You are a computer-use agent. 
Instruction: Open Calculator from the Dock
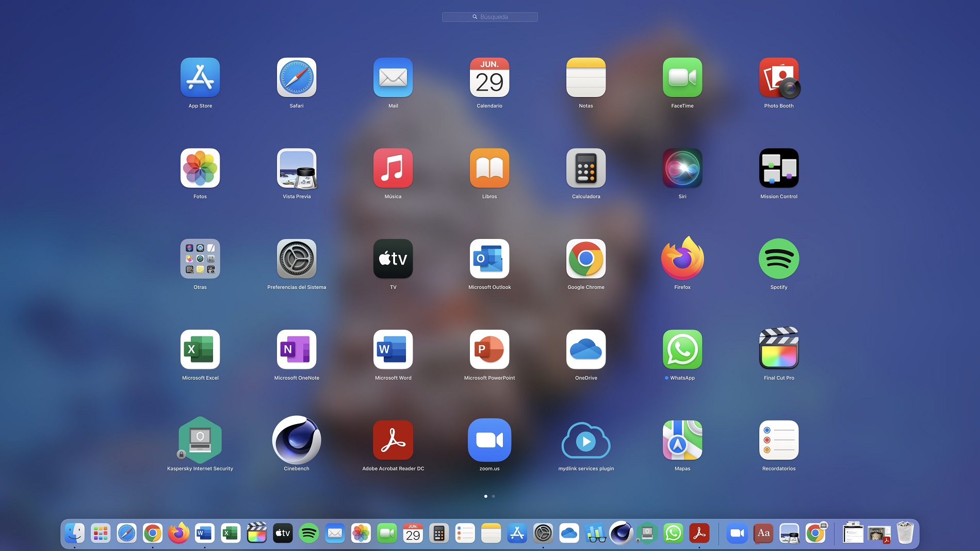point(439,533)
